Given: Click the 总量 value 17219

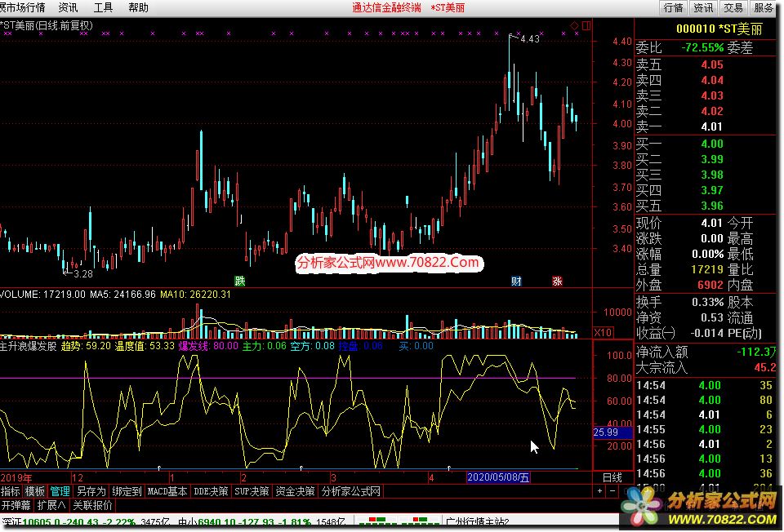Looking at the screenshot, I should 707,269.
